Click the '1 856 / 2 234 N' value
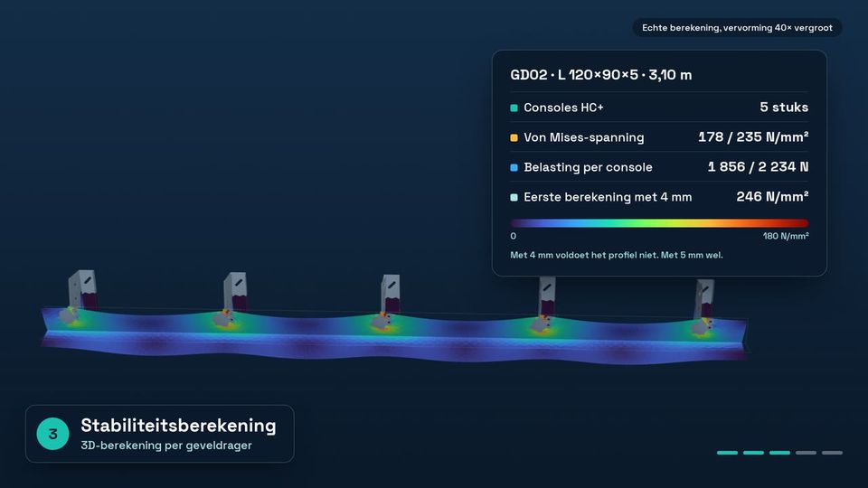 [759, 166]
